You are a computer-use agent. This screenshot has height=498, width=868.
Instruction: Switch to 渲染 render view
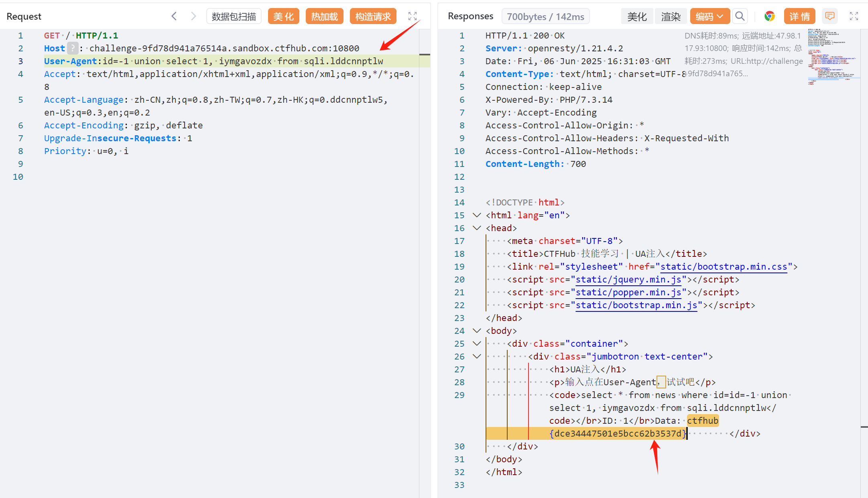click(x=671, y=16)
